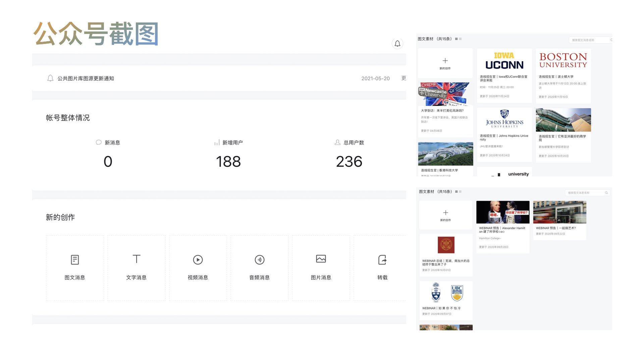
Task: Open the 公共图片库图源更新通知 notice
Action: tap(86, 78)
